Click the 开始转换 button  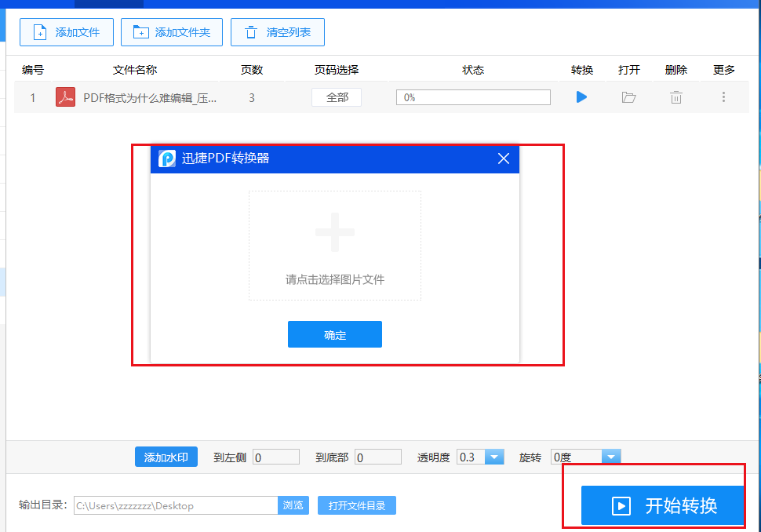click(x=662, y=506)
